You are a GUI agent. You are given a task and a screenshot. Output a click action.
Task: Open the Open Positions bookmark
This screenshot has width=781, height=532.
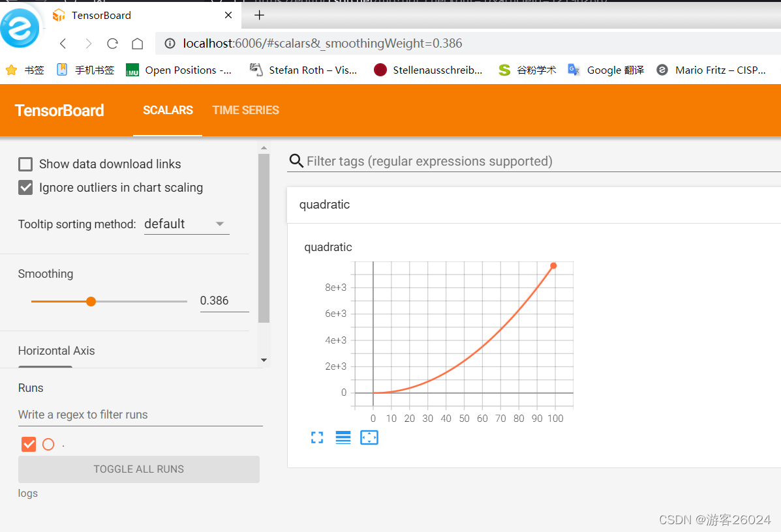[x=179, y=70]
